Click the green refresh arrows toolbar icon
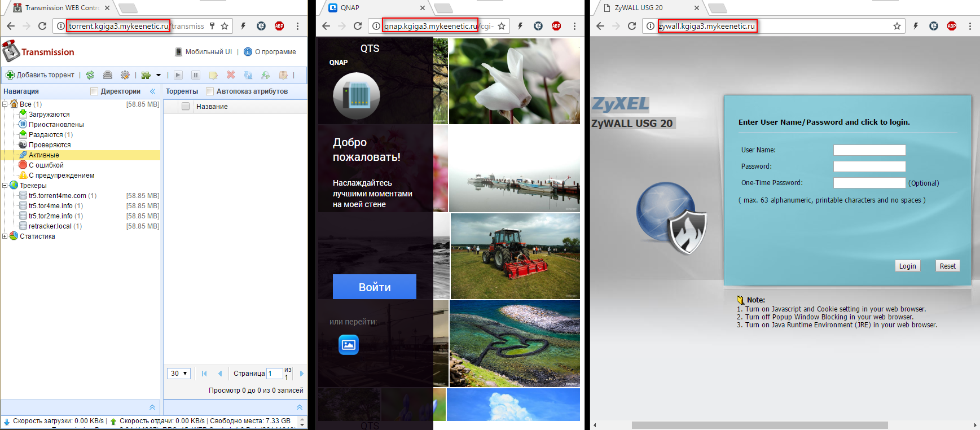Viewport: 980px width, 430px height. pos(90,75)
